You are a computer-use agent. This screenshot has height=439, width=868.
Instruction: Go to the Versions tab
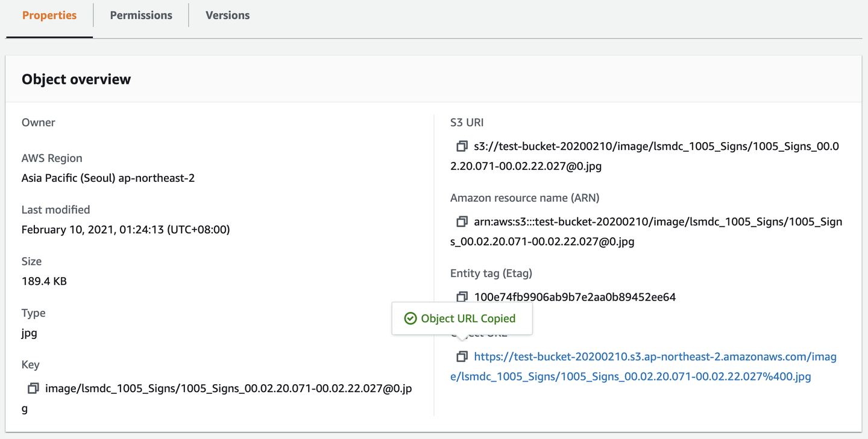[x=227, y=16]
